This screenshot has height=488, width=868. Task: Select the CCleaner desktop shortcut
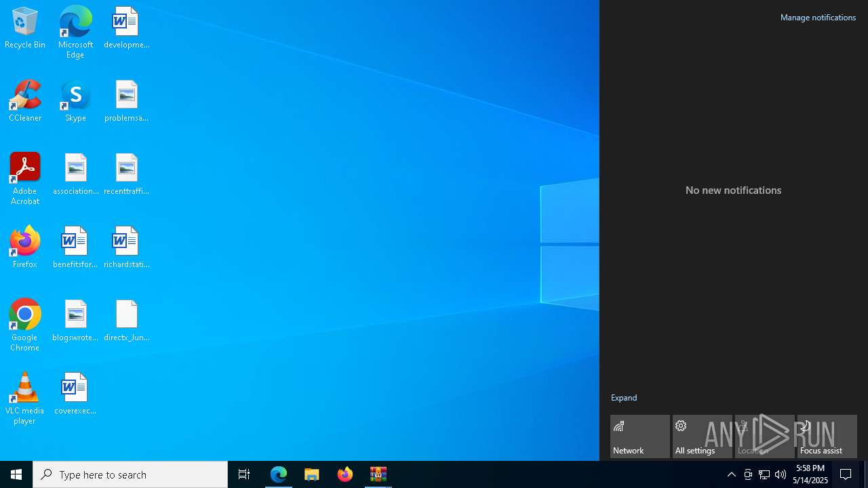[x=25, y=101]
